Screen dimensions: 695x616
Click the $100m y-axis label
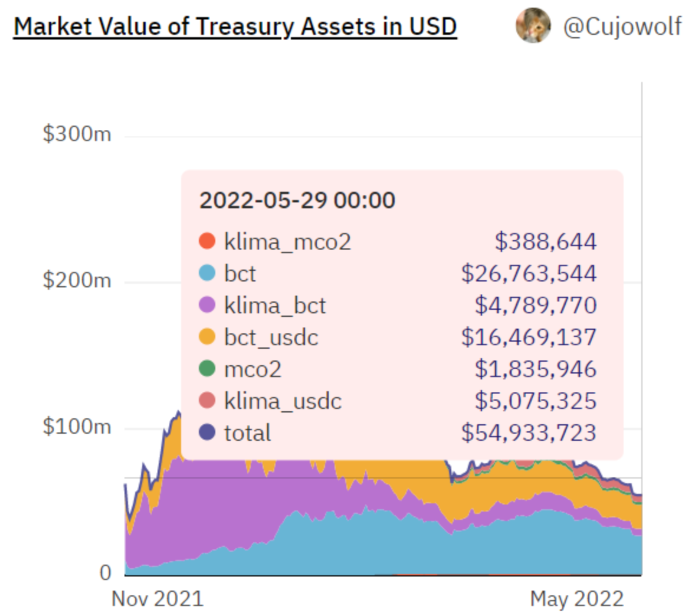77,426
